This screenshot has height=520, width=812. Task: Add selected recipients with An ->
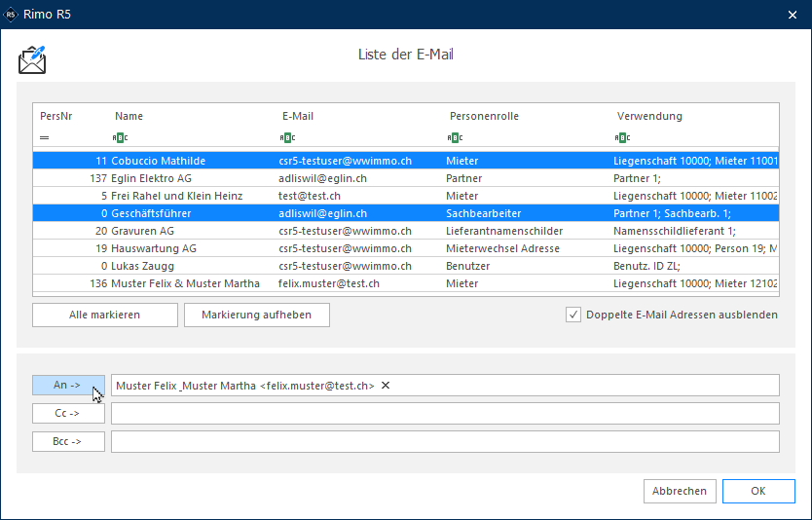tap(68, 386)
